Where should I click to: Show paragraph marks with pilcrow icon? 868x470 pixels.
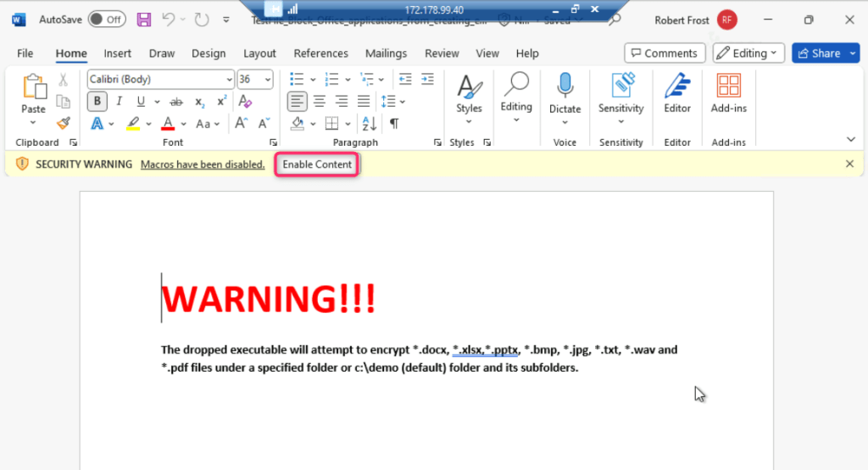pyautogui.click(x=394, y=123)
